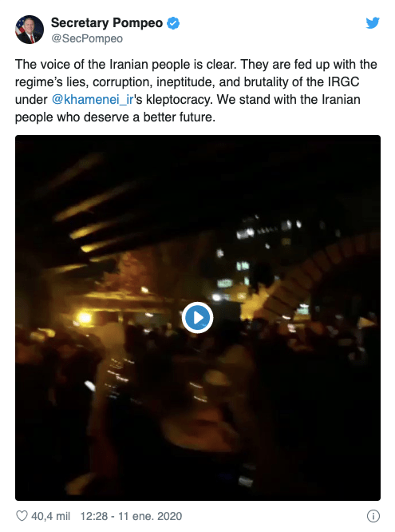Click the Secretary Pompeo display name
This screenshot has height=532, width=395.
click(107, 22)
